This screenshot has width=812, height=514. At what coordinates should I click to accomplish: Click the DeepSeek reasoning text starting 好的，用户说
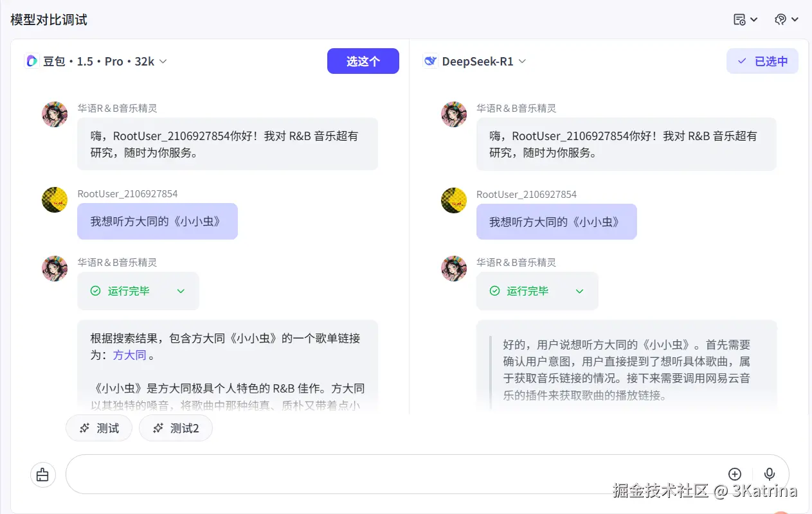click(627, 370)
